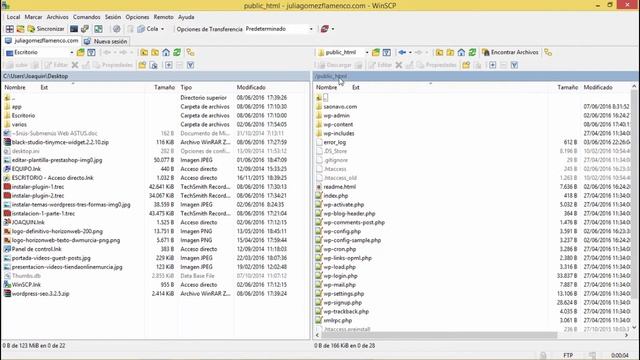
Task: Select the wp-content remote folder
Action: coord(338,124)
